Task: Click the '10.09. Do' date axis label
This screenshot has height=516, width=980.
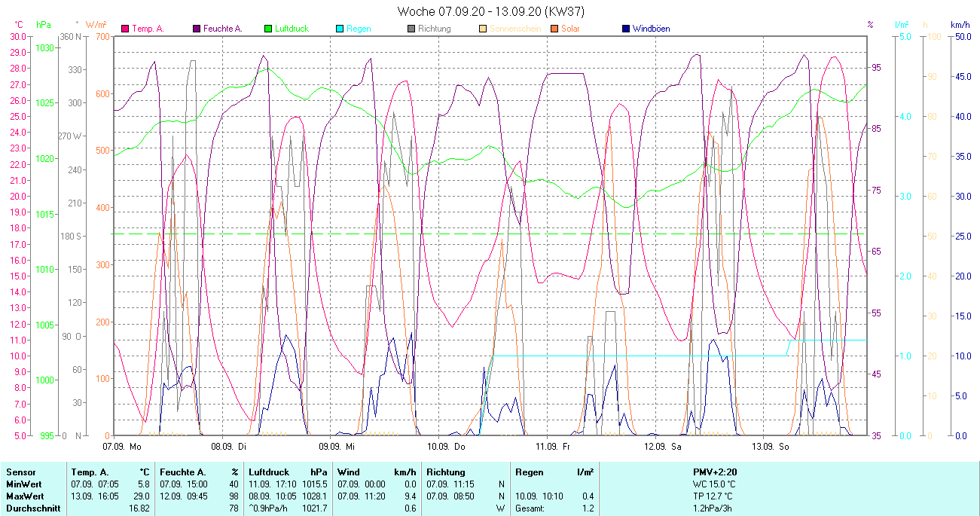Action: coord(446,446)
